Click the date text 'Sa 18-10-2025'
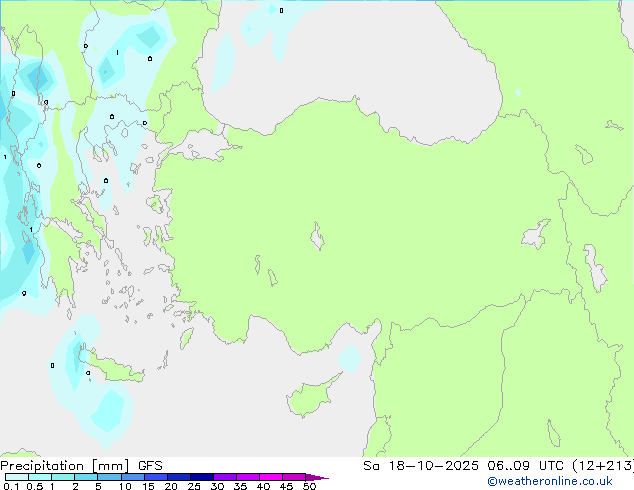 pyautogui.click(x=421, y=466)
